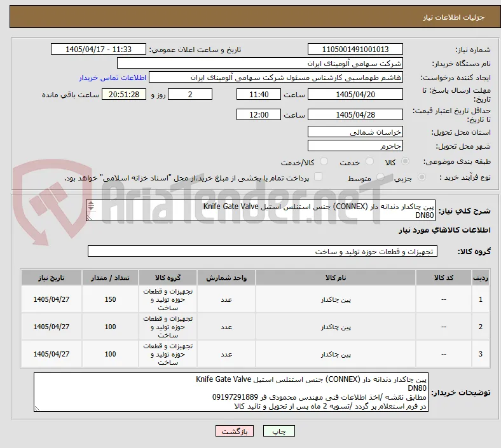The image size is (501, 448).
Task: Click the unit عدد in row 3
Action: tap(226, 354)
